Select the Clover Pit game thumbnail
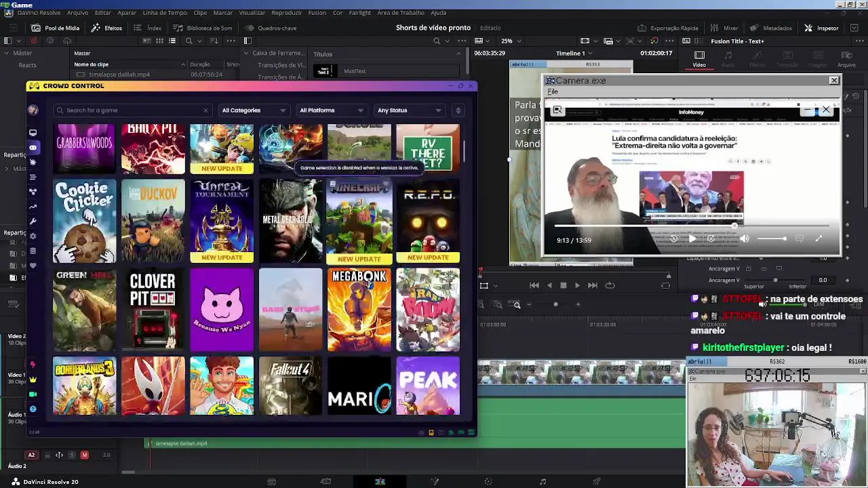The height and width of the screenshot is (488, 868). 153,310
